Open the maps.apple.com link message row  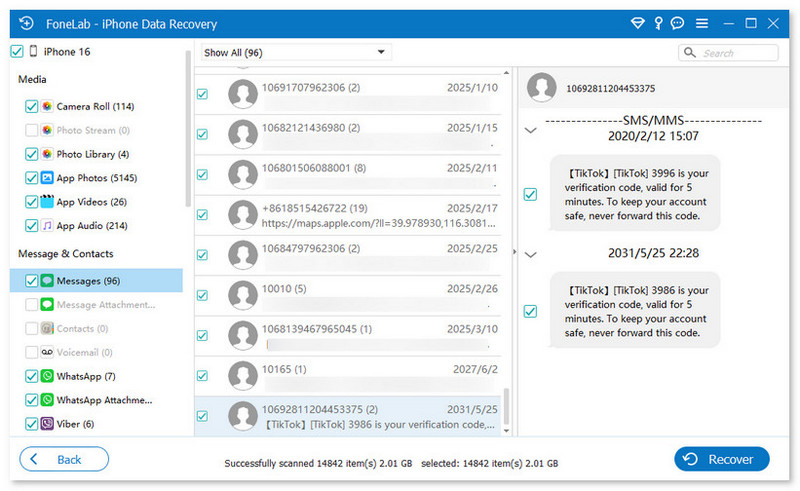click(347, 215)
